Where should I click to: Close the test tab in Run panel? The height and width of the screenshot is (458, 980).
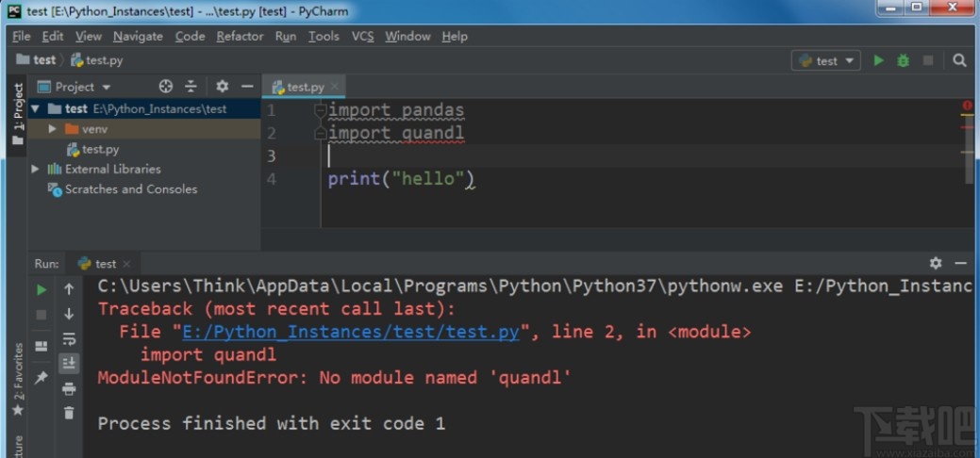(x=127, y=264)
